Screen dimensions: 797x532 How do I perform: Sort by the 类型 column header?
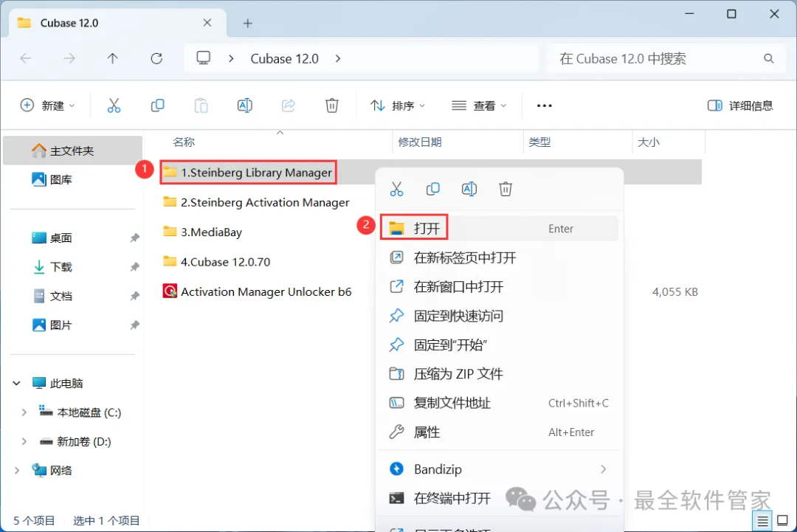[539, 142]
